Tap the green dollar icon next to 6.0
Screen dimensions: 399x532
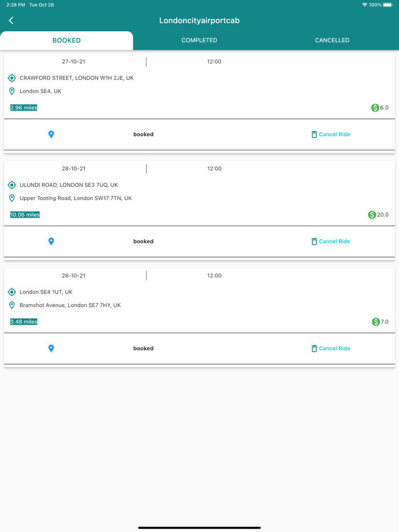click(375, 108)
